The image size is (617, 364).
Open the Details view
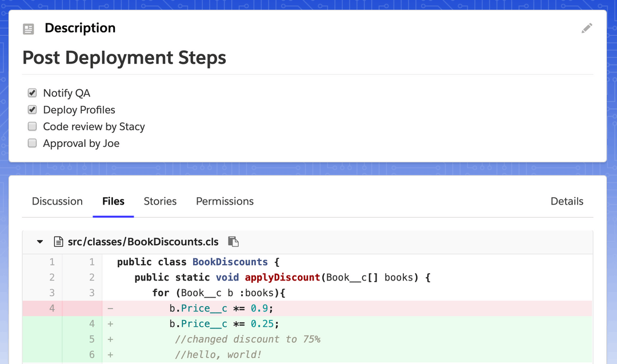(x=567, y=201)
